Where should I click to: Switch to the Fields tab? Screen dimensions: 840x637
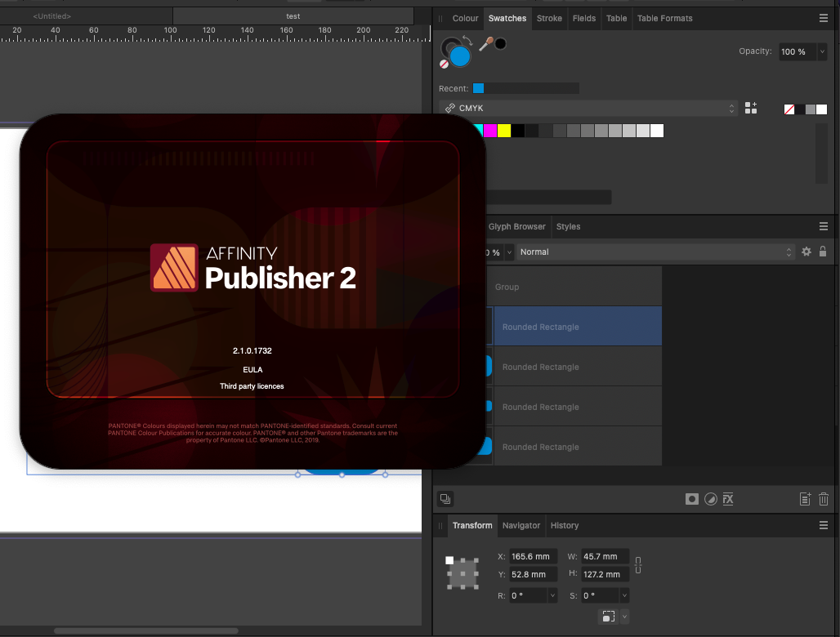point(584,18)
